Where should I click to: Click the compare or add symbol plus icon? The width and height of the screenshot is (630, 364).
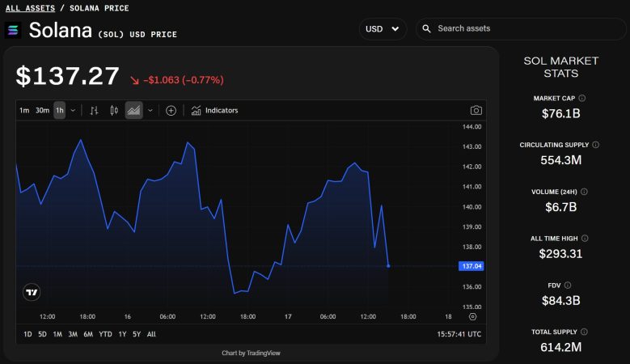pyautogui.click(x=171, y=110)
